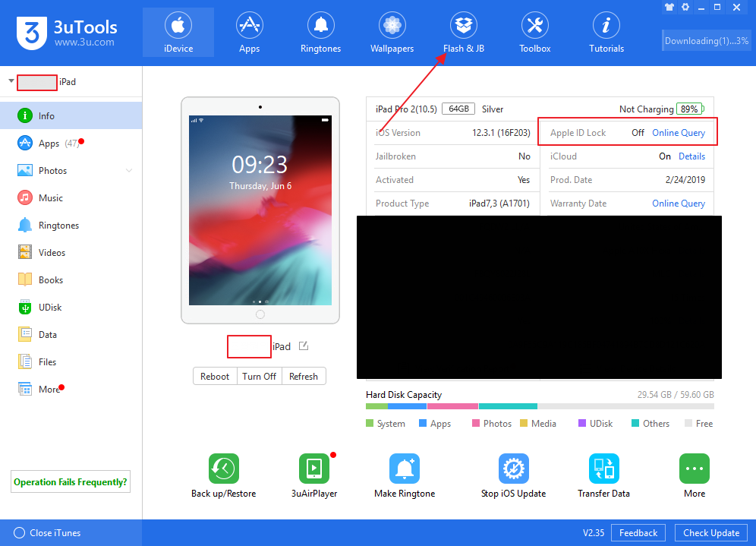The width and height of the screenshot is (756, 546).
Task: Click the 89% battery indicator
Action: [690, 109]
